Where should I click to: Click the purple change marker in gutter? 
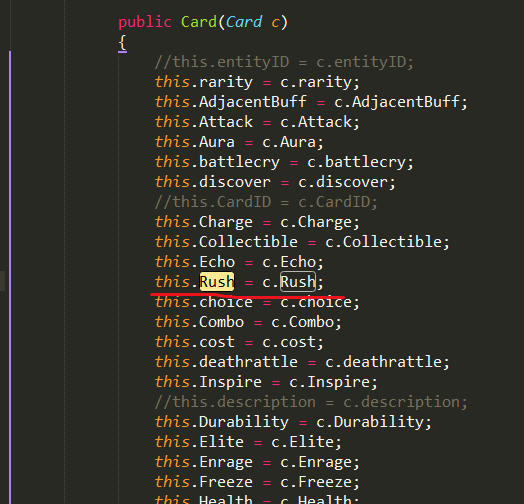point(10,277)
